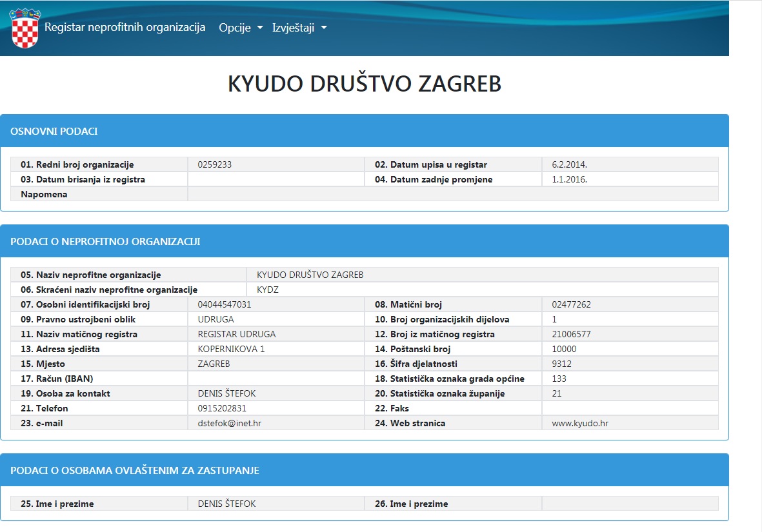The height and width of the screenshot is (532, 762).
Task: Expand the Izvještaji dropdown menu
Action: coord(299,28)
